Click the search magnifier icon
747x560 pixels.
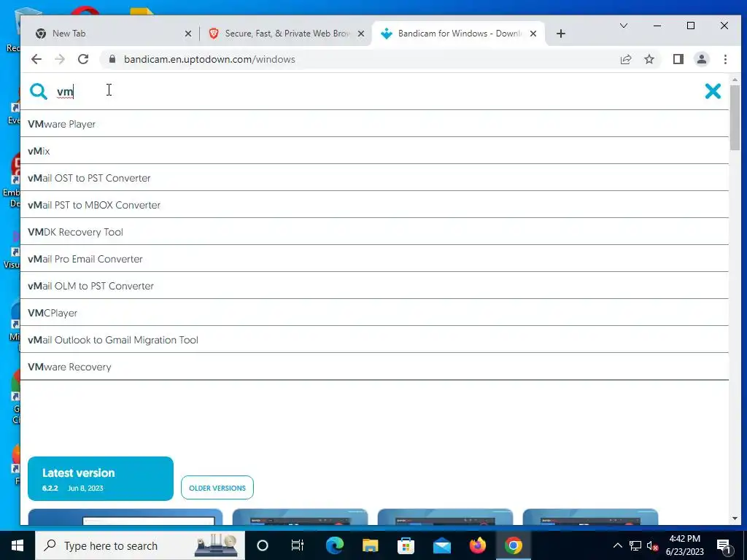coord(39,91)
